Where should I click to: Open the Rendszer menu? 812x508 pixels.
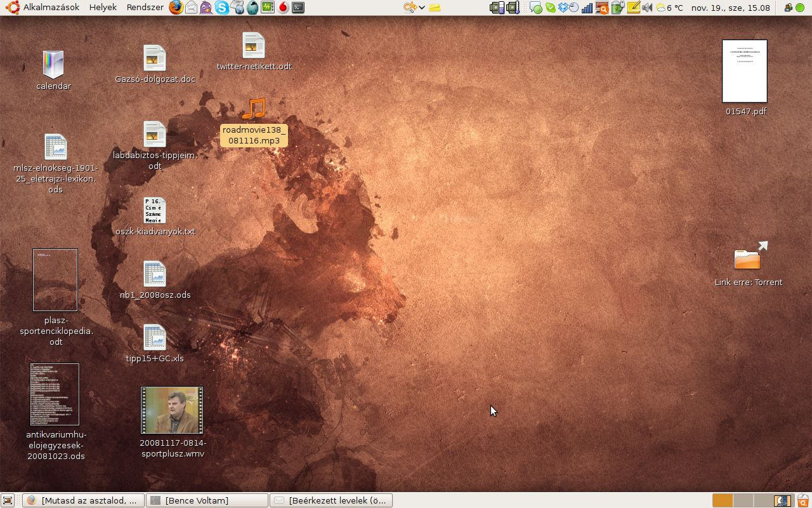tap(145, 8)
